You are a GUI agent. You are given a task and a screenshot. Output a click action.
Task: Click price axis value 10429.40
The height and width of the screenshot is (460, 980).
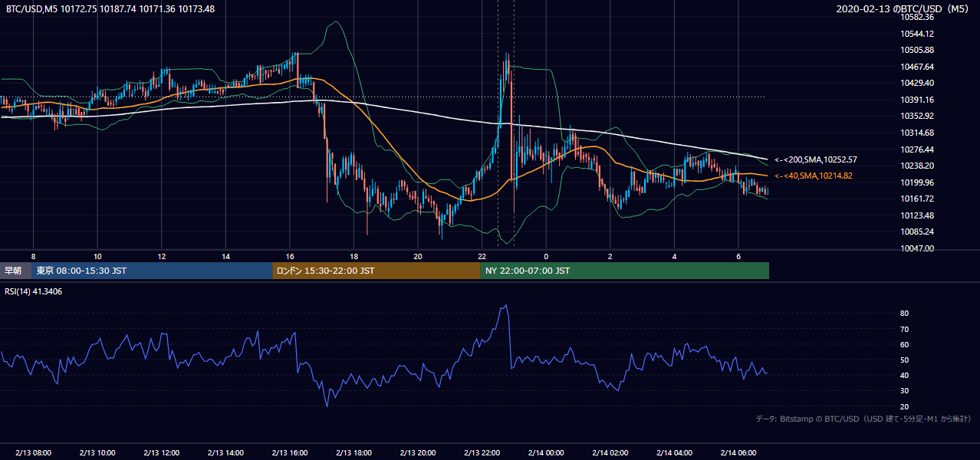[918, 83]
